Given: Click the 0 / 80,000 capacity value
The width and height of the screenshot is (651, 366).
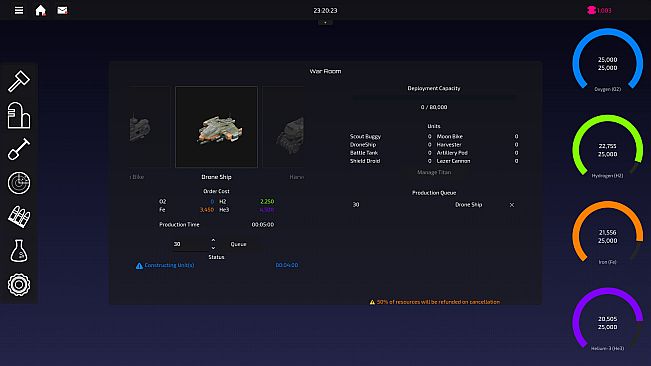Looking at the screenshot, I should [434, 107].
